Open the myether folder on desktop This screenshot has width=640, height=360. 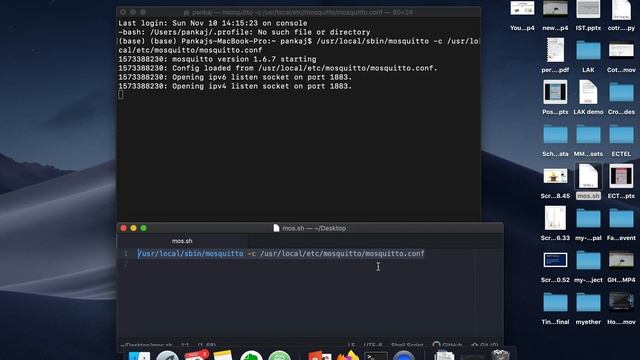coord(588,302)
